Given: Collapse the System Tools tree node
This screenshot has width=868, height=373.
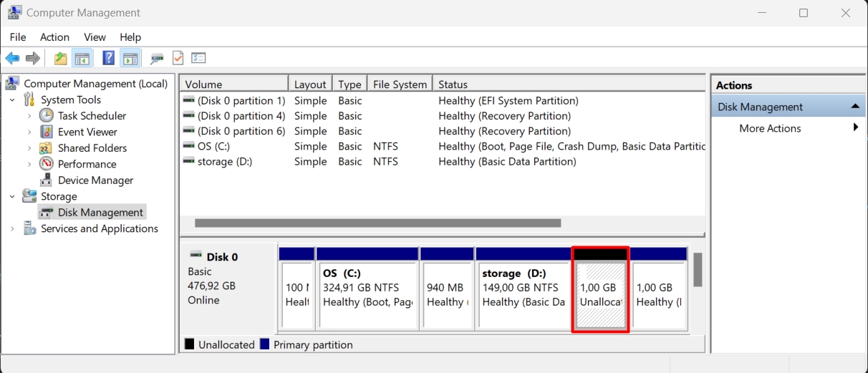Looking at the screenshot, I should [12, 100].
